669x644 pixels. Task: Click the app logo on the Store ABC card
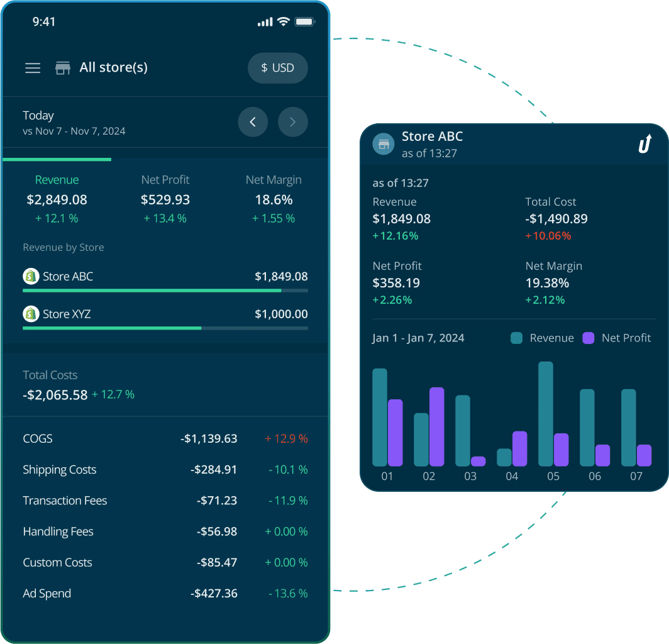pyautogui.click(x=645, y=144)
